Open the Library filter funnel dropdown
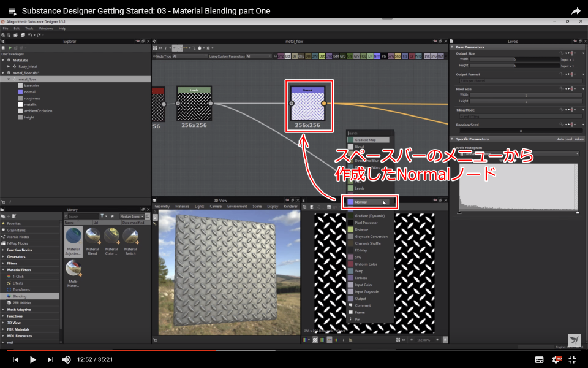 click(103, 217)
